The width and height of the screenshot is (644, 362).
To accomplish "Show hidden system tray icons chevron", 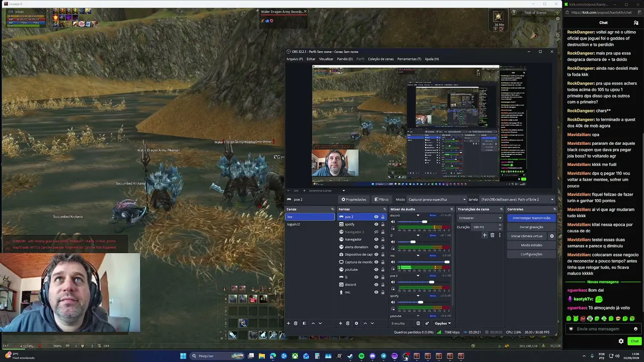I will coord(584,356).
